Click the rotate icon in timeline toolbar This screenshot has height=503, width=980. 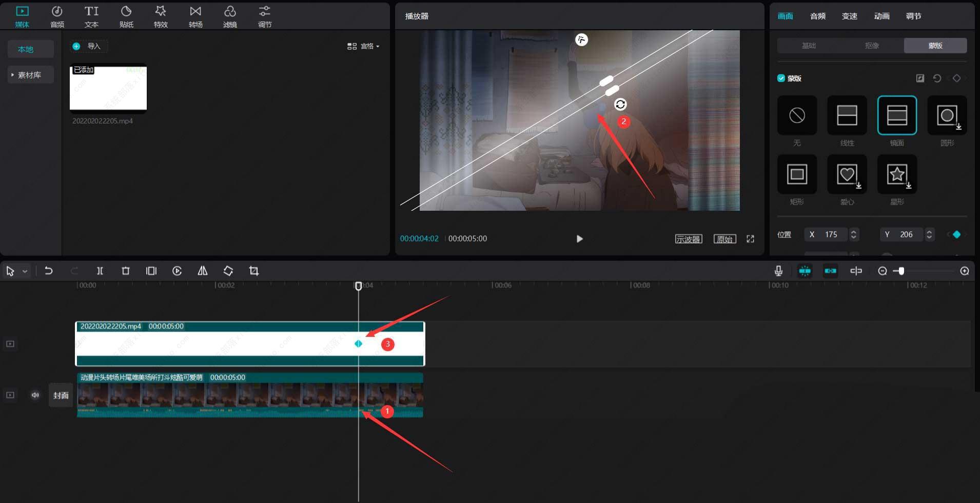(x=228, y=271)
